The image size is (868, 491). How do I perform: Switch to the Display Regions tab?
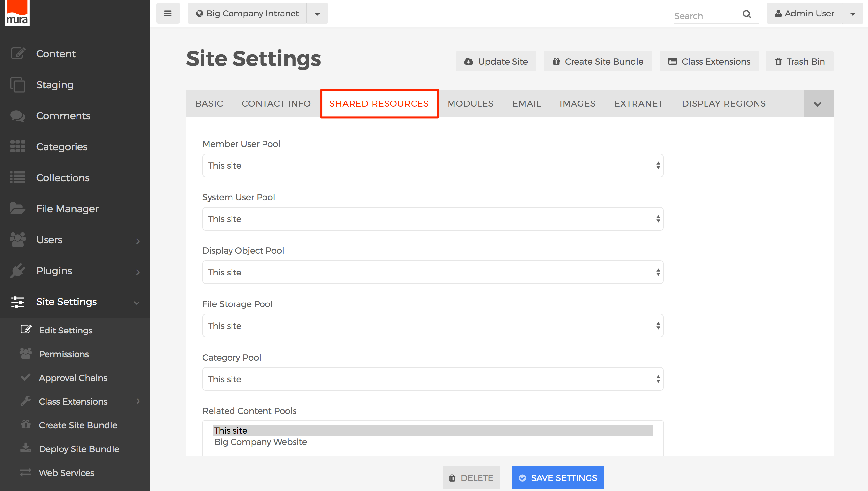click(724, 104)
